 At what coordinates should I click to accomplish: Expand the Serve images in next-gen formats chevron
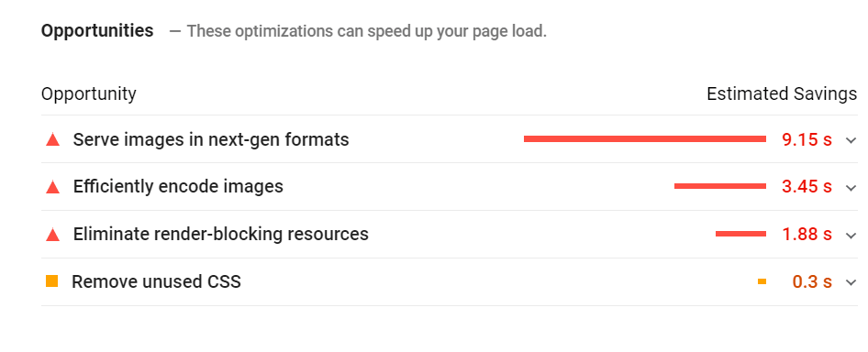(x=851, y=140)
